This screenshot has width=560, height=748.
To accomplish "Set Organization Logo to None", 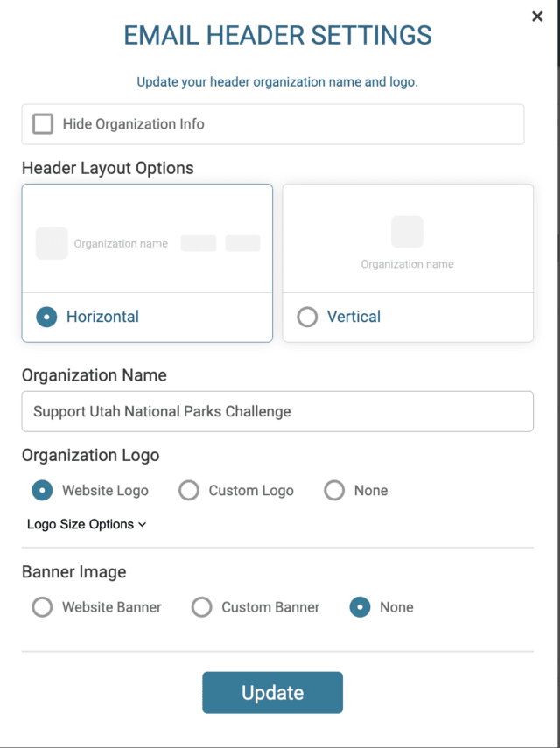I will tap(334, 491).
